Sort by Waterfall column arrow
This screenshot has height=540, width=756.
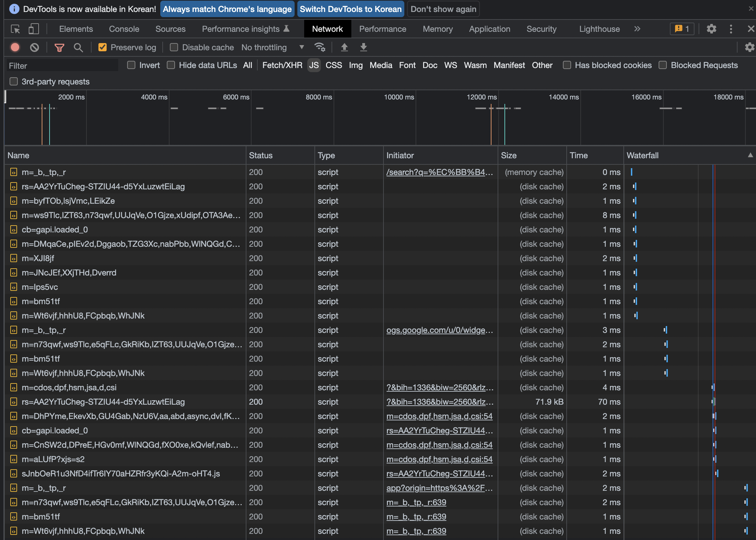tap(750, 155)
